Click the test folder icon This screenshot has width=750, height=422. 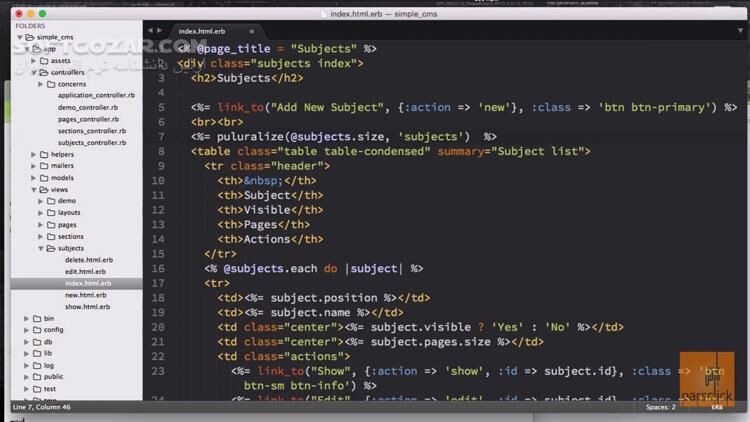(x=37, y=389)
